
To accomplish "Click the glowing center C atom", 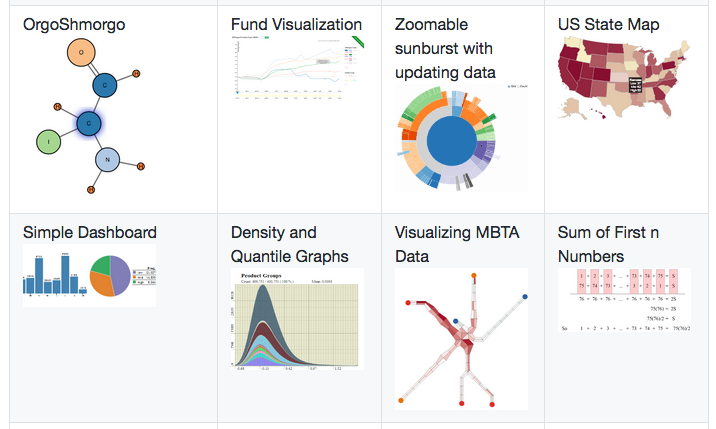I will [x=89, y=123].
